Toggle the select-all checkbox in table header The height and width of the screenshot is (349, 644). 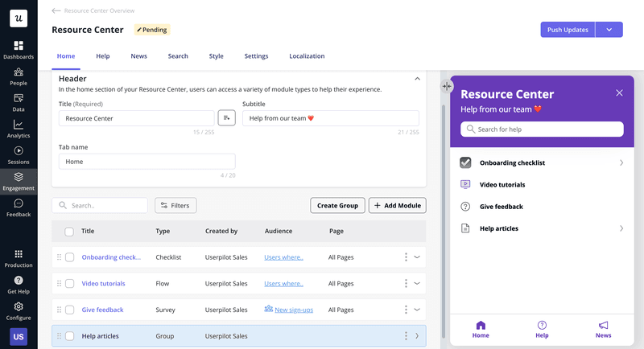click(69, 232)
